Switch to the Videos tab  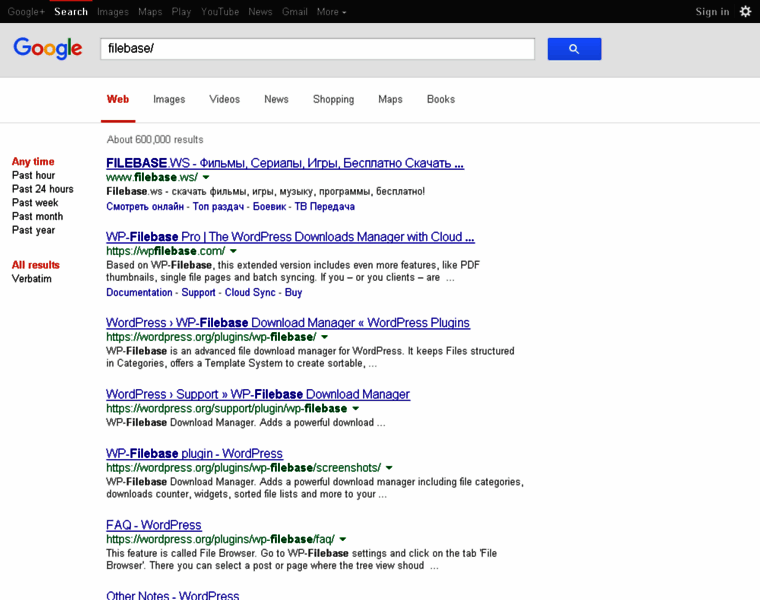tap(224, 99)
